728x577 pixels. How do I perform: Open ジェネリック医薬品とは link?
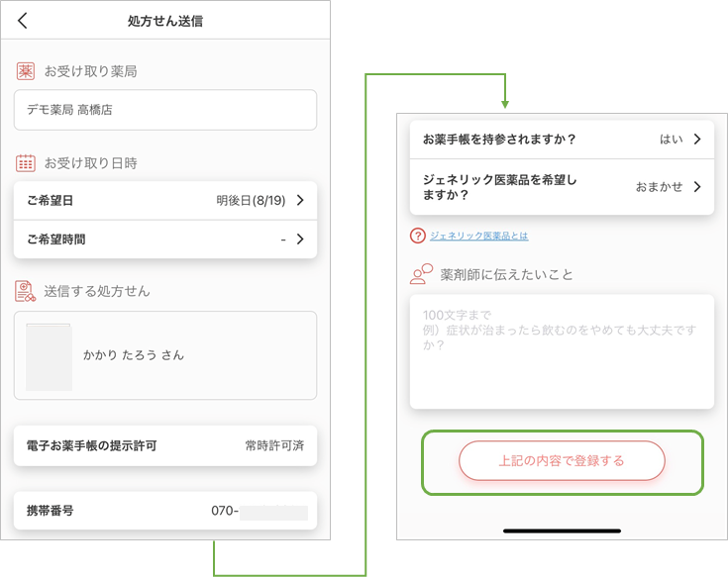tap(478, 236)
